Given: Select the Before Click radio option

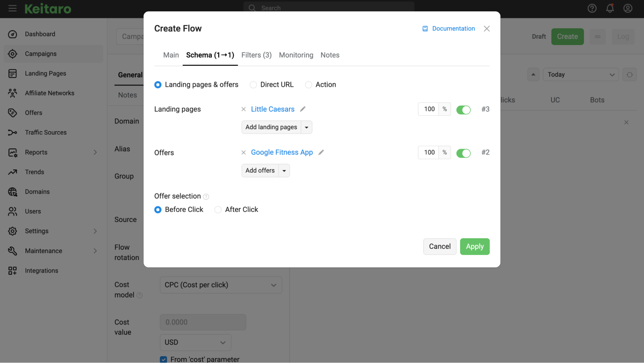Looking at the screenshot, I should pyautogui.click(x=158, y=210).
